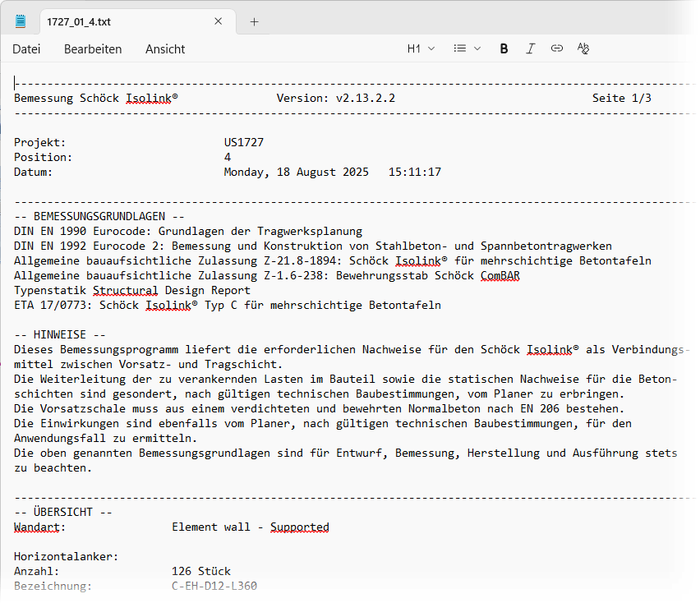Add a new tab with the plus button

coord(254,21)
